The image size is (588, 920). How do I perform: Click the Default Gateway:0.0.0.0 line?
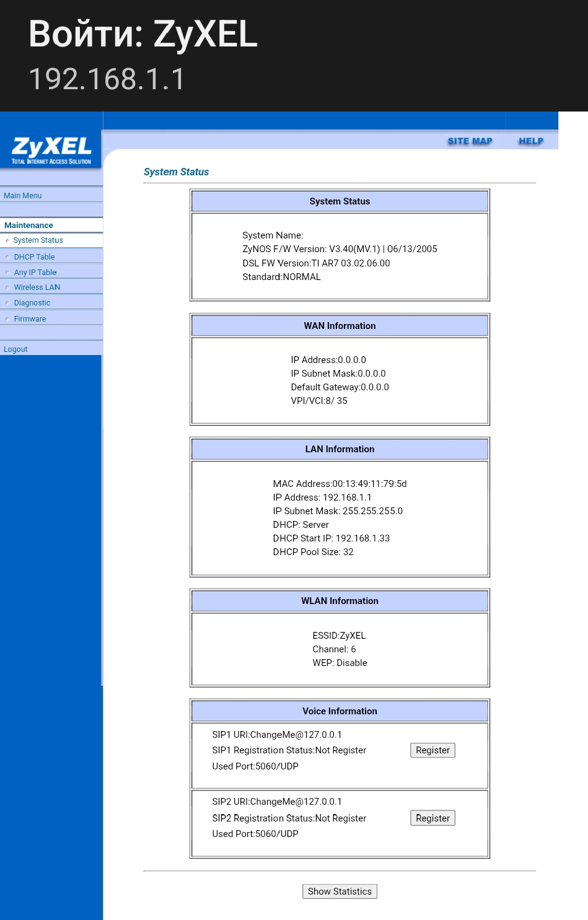pos(340,387)
